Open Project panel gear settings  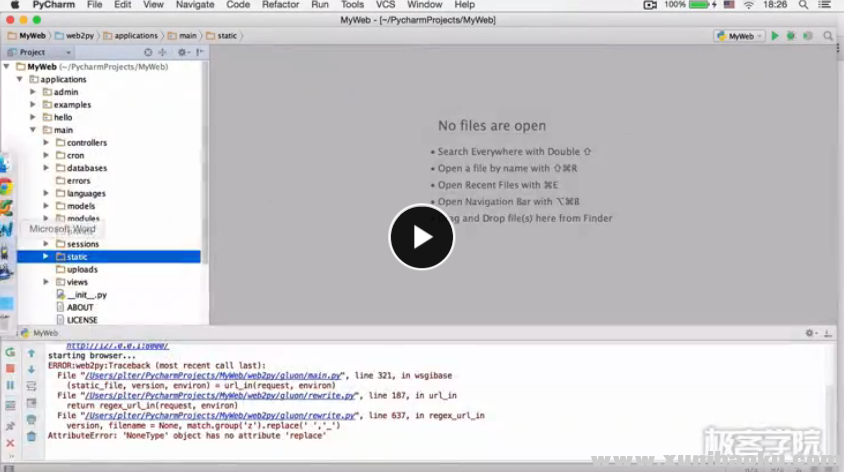pos(183,52)
